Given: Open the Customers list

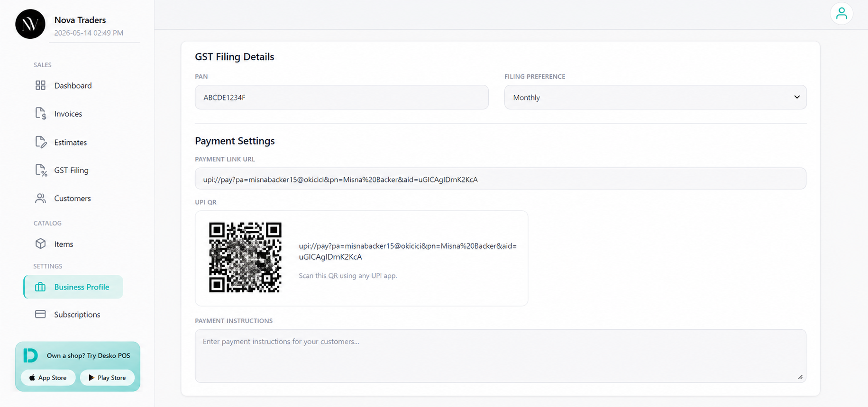Looking at the screenshot, I should point(73,198).
